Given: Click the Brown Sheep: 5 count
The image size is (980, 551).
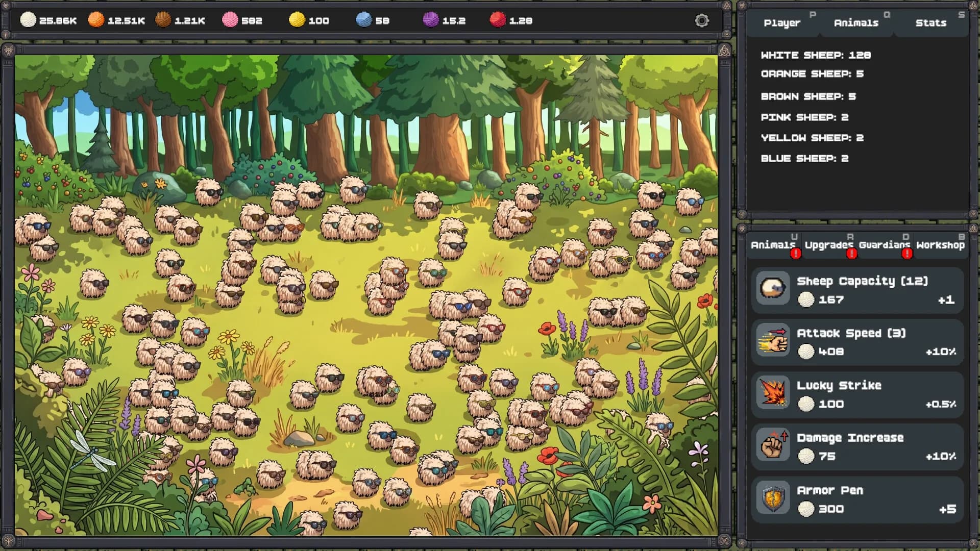Looking at the screenshot, I should click(x=808, y=96).
